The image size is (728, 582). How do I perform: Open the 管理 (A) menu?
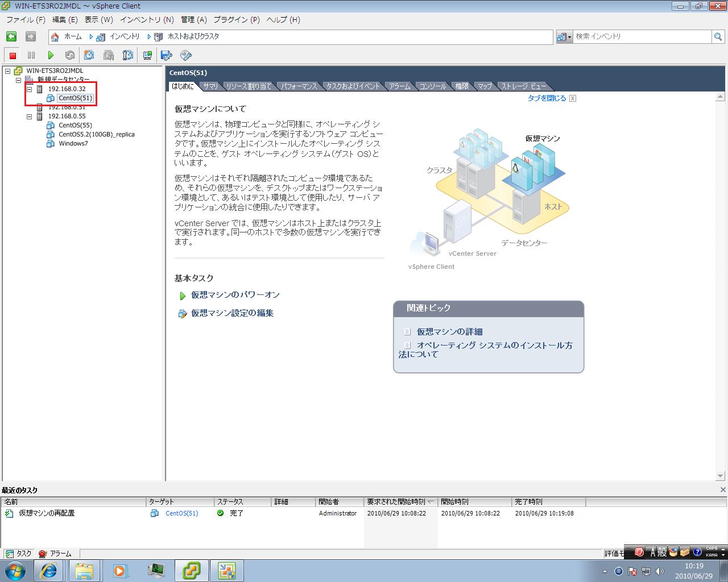click(x=194, y=19)
